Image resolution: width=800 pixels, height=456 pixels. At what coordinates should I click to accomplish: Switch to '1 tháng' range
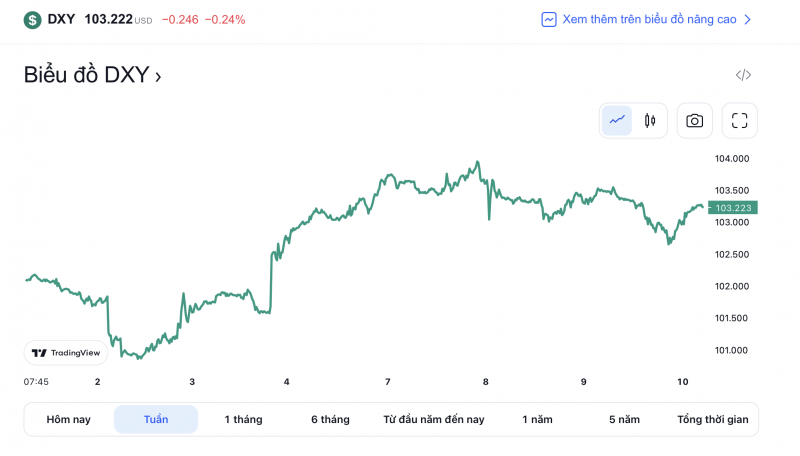243,419
